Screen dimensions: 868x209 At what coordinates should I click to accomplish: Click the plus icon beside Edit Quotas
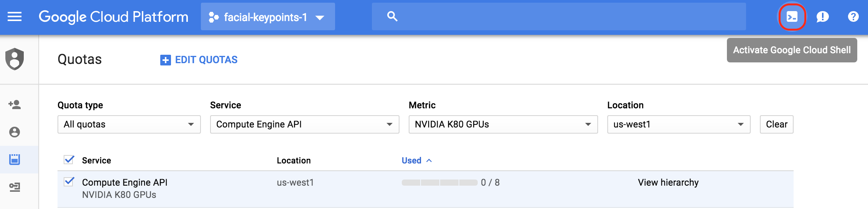[x=165, y=60]
